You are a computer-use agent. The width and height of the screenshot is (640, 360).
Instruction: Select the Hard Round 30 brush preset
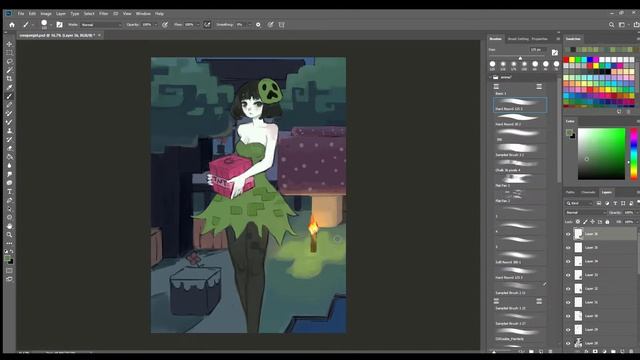pos(520,120)
